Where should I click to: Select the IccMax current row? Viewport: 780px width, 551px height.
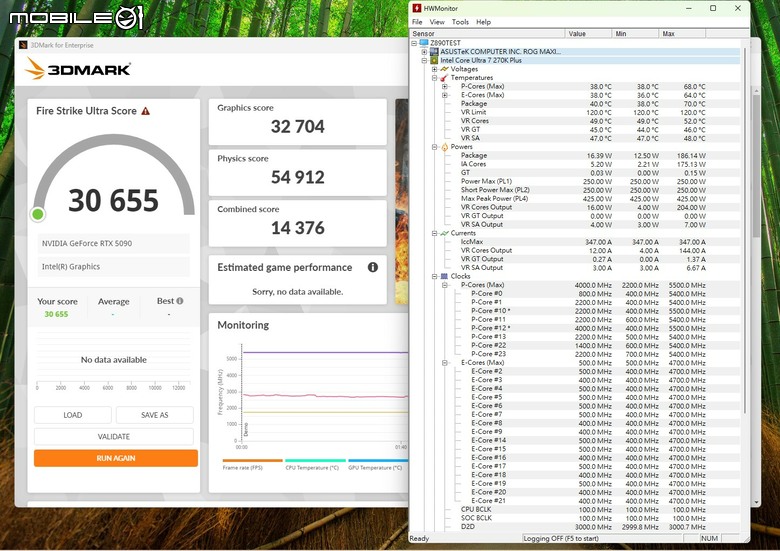[575, 242]
